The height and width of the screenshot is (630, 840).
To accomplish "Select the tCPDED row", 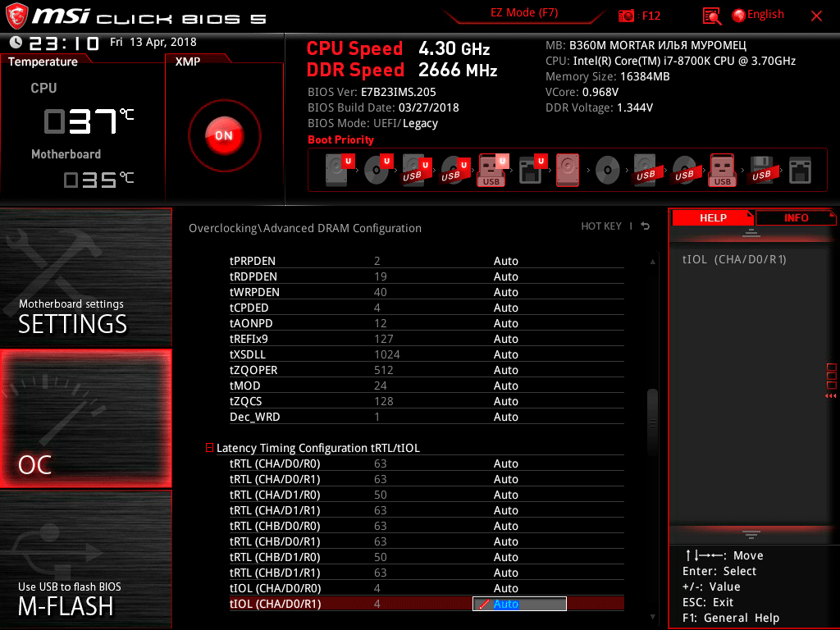I will [x=427, y=308].
